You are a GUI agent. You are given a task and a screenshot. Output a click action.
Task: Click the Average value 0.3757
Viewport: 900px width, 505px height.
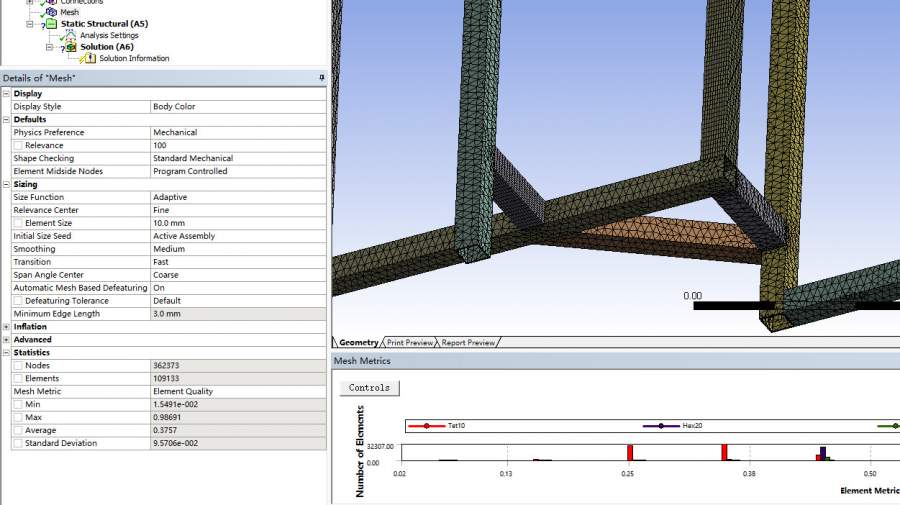click(x=238, y=430)
